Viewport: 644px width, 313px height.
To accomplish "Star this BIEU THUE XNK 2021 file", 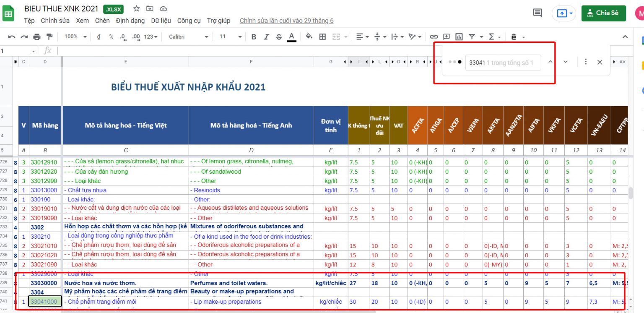I will pyautogui.click(x=137, y=9).
